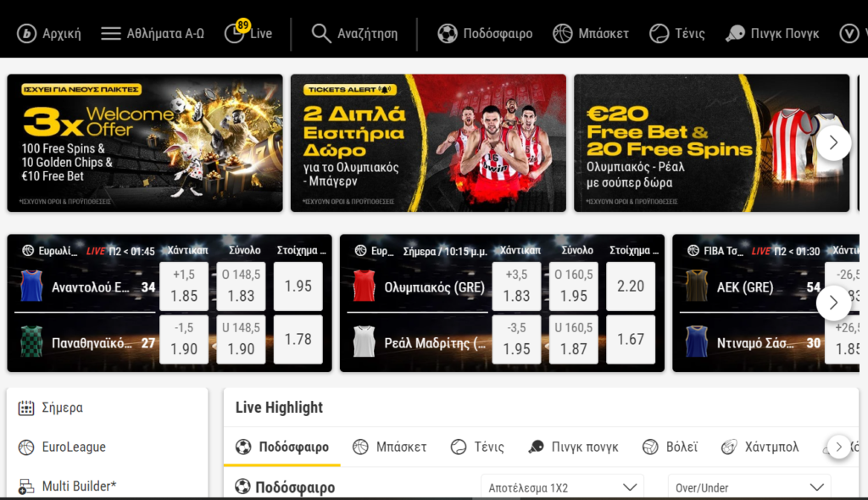Expand the Αποτέλεσμα 1Χ2 dropdown
The width and height of the screenshot is (868, 500).
click(x=562, y=487)
